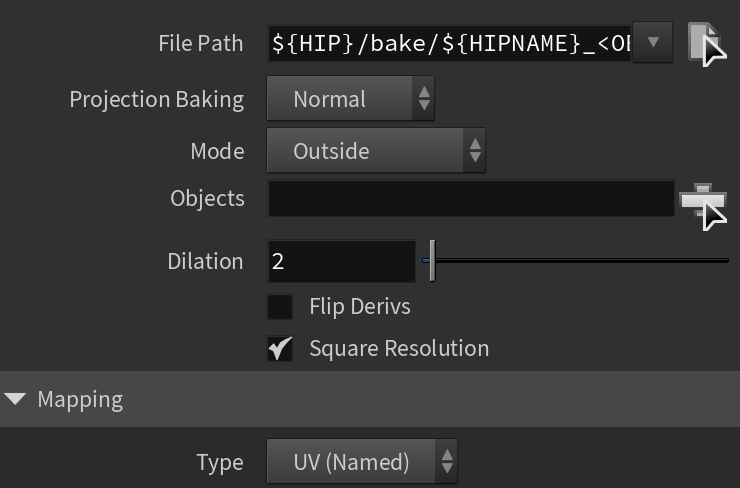Viewport: 740px width, 488px height.
Task: Click the File Path parameter label
Action: pos(201,43)
